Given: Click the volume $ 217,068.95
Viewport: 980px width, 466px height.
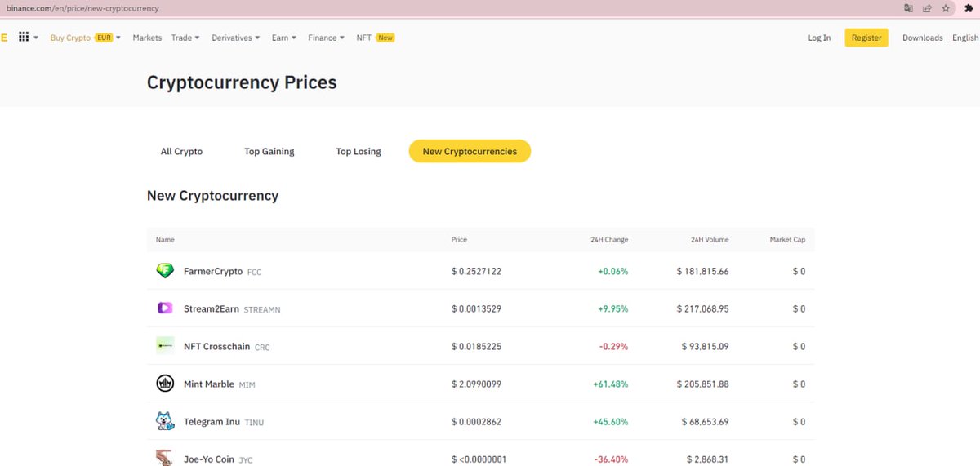Looking at the screenshot, I should pyautogui.click(x=703, y=308).
